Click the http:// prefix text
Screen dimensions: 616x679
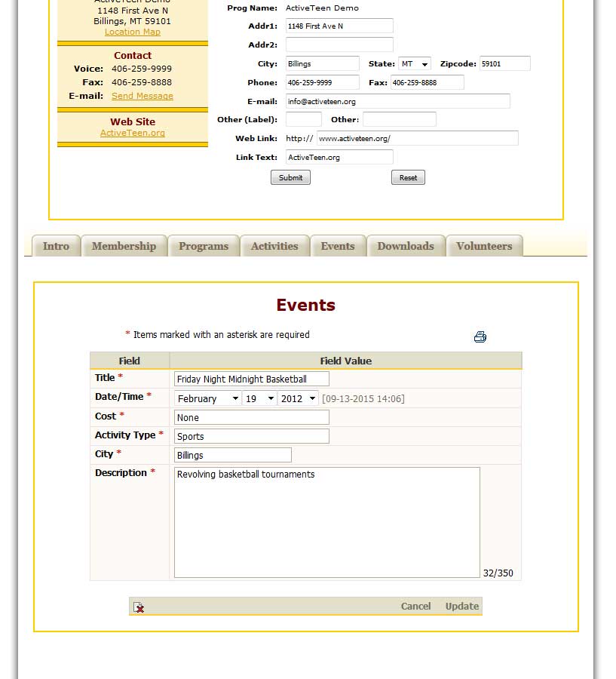[x=299, y=139]
